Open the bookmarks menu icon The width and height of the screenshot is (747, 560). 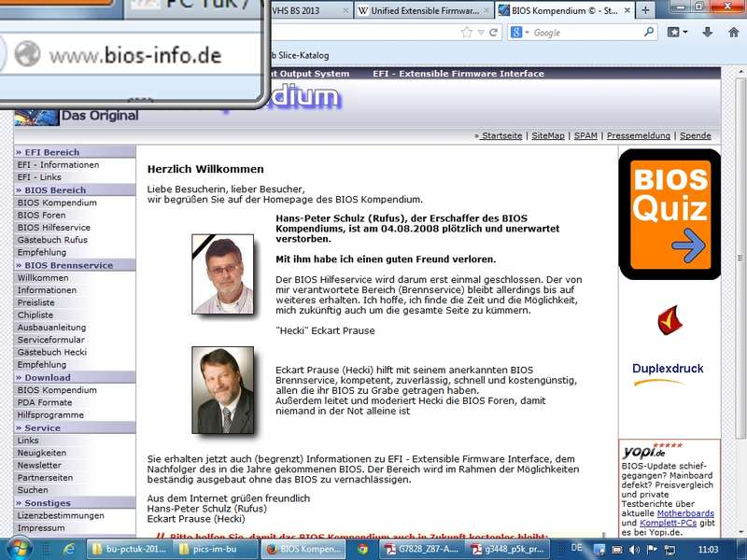tap(677, 32)
